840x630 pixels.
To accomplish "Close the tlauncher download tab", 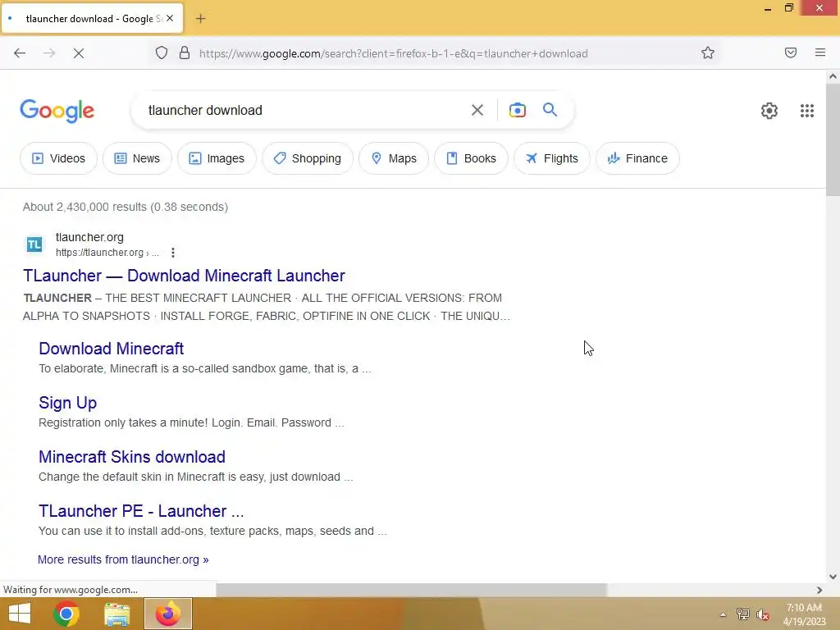I will coord(170,18).
